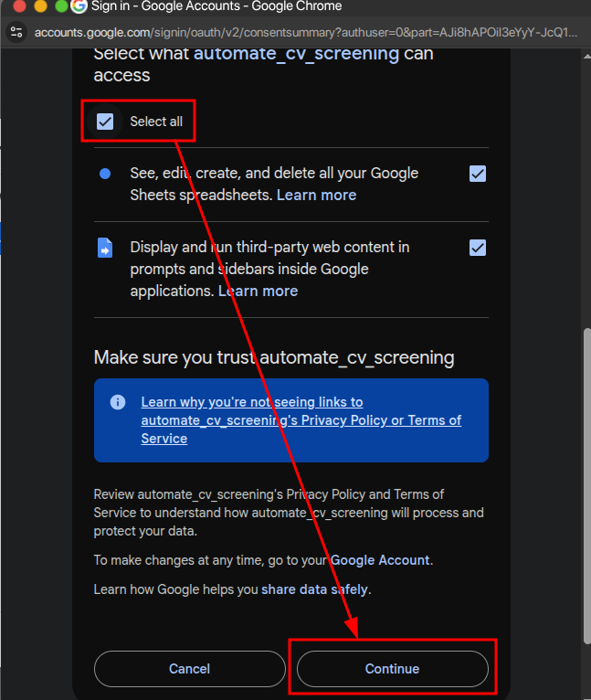Screen dimensions: 591x700
Task: Click the third-party web content document icon
Action: click(x=105, y=248)
